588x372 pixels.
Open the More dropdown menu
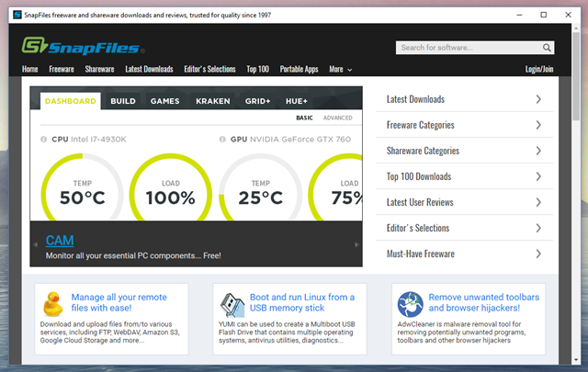tap(341, 70)
